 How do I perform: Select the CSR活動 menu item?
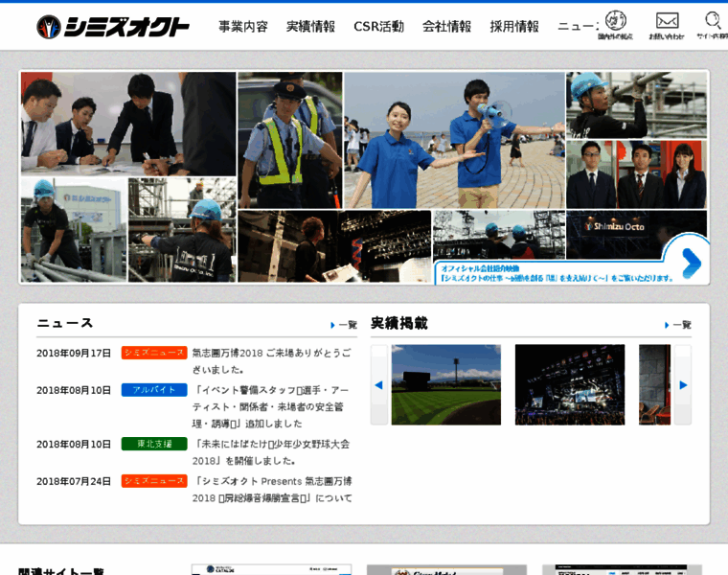click(x=378, y=27)
